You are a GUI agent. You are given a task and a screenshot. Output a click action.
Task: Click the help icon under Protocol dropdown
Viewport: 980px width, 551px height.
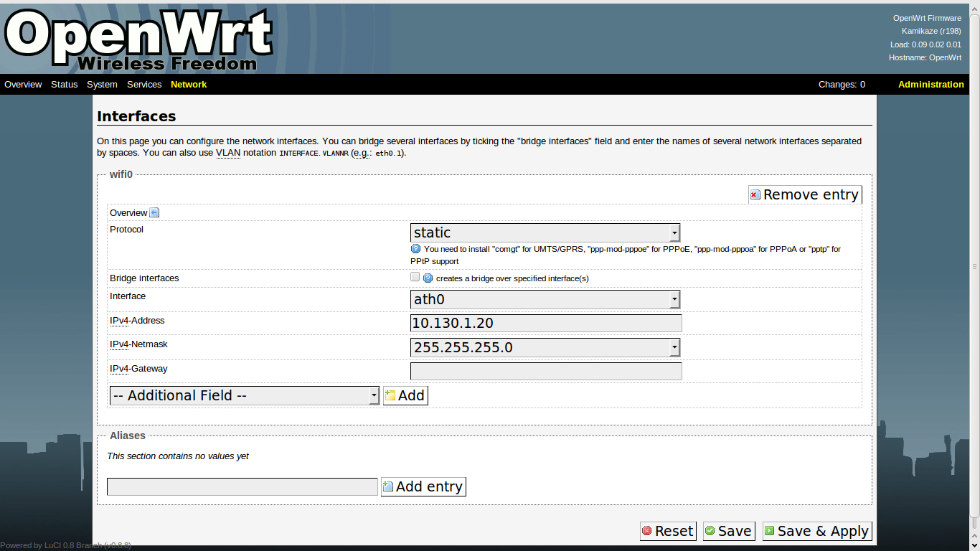(415, 249)
